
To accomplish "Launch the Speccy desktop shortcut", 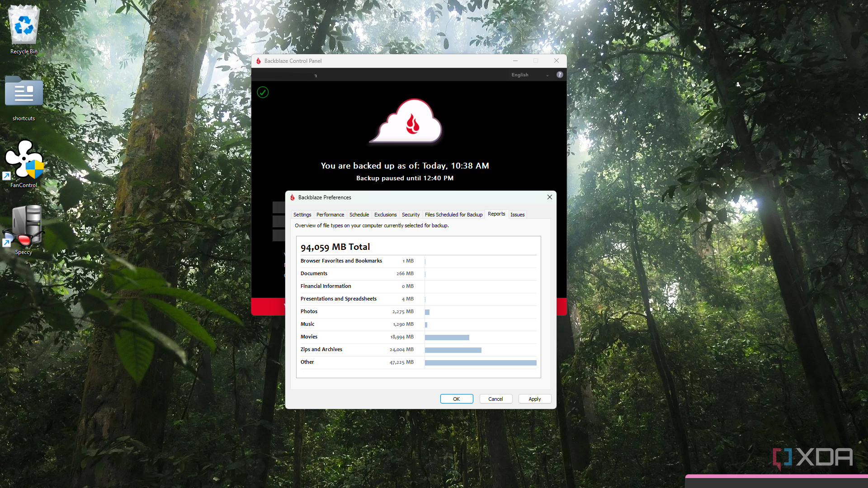I will pyautogui.click(x=24, y=230).
